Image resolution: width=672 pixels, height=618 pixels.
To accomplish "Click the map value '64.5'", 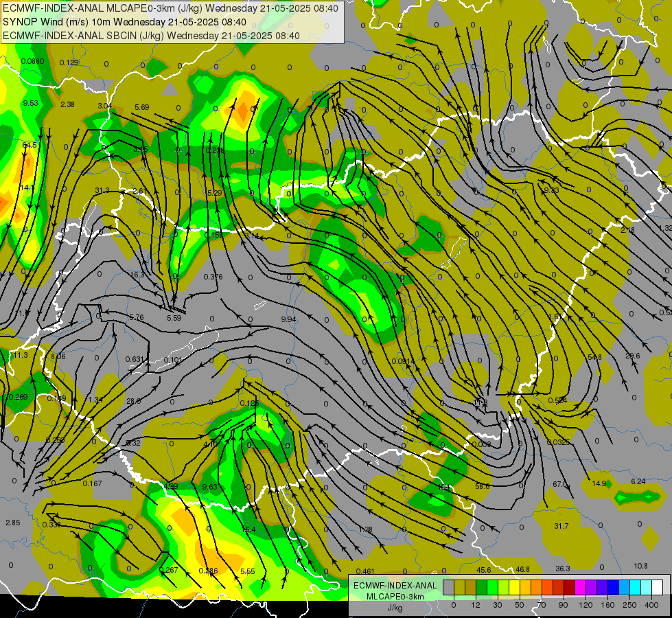I will coord(30,145).
